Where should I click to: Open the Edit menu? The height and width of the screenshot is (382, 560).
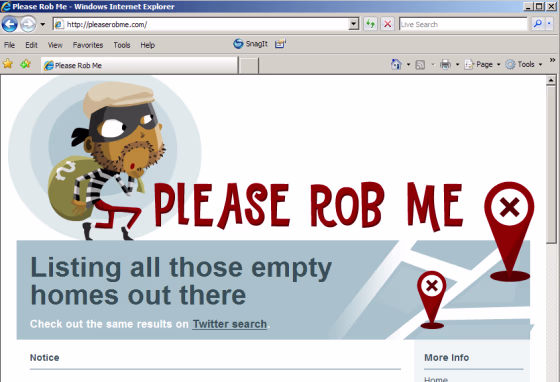31,45
